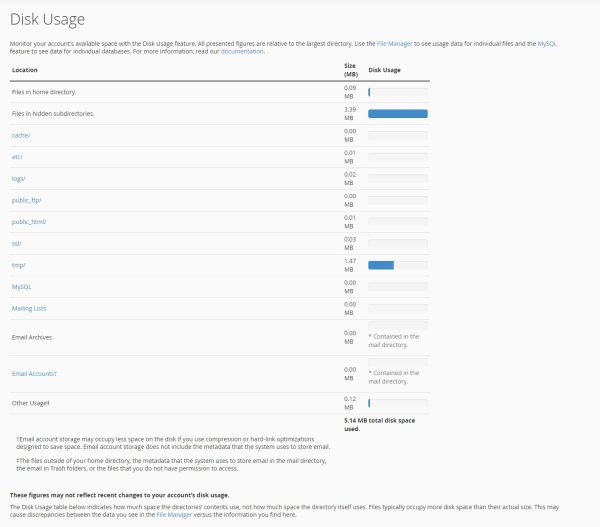Click usage bar for Other Usage row
Viewport: 600px width, 527px height.
click(398, 403)
